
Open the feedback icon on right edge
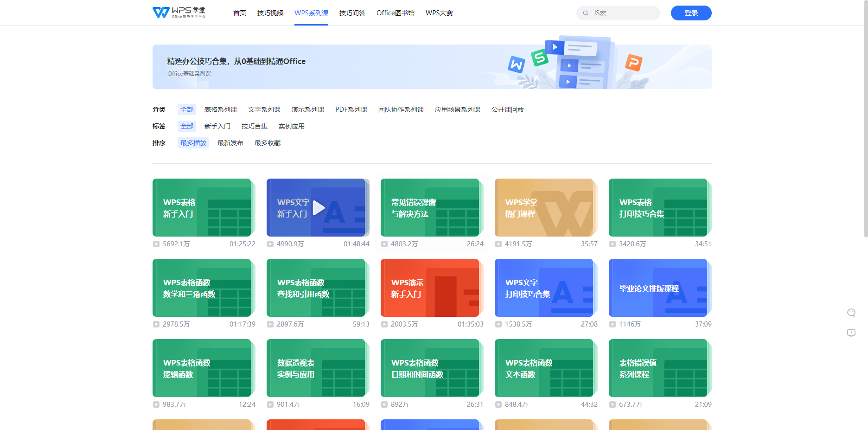[851, 333]
